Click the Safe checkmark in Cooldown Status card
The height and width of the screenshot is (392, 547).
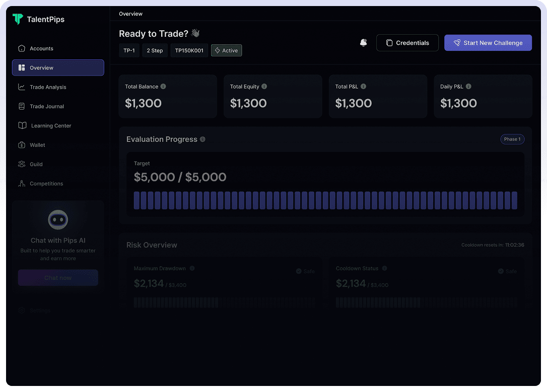[x=501, y=271]
